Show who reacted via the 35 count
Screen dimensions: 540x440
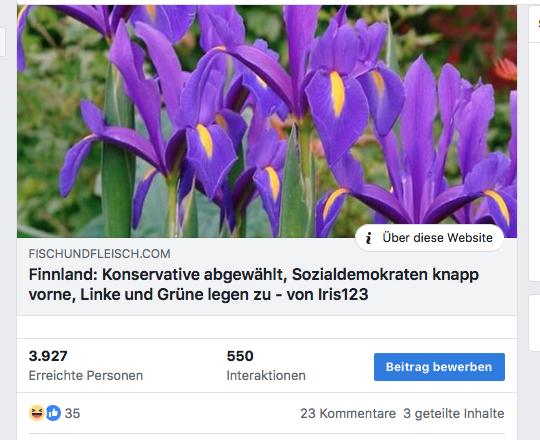[x=73, y=413]
